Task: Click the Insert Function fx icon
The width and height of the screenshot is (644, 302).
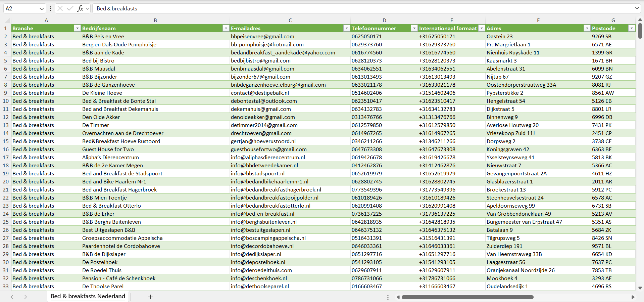Action: coord(80,8)
